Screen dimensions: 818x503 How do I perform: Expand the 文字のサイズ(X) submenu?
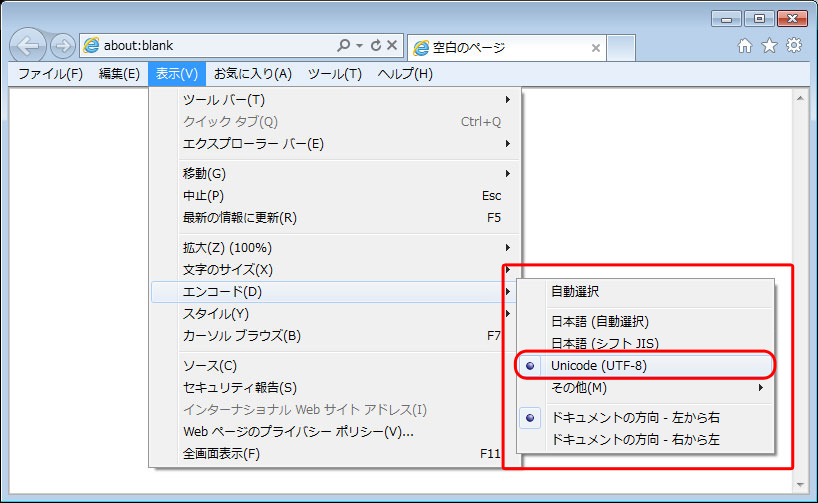[335, 270]
